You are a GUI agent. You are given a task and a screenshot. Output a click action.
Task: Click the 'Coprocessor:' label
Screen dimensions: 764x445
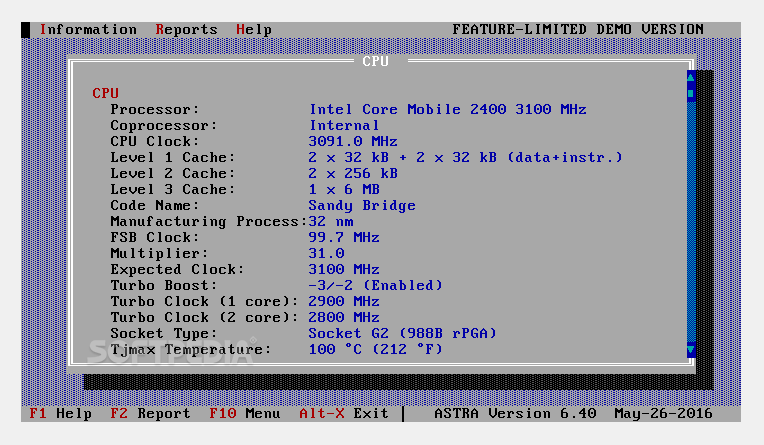(x=164, y=125)
